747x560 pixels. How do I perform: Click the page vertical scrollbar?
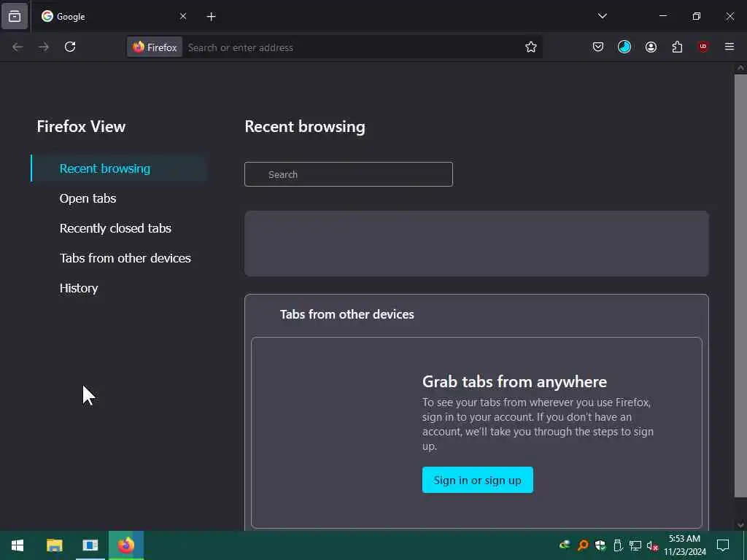(x=740, y=286)
